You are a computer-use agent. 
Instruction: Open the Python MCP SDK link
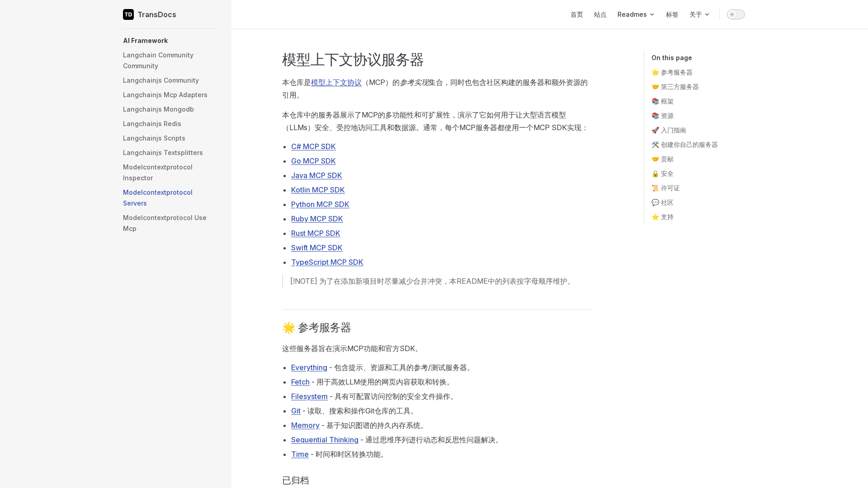point(320,204)
